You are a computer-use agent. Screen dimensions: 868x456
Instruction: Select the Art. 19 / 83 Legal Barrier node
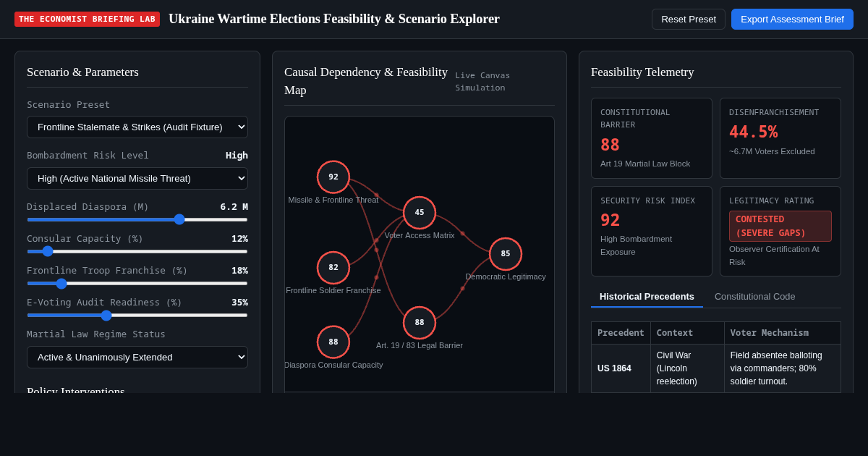pos(420,323)
